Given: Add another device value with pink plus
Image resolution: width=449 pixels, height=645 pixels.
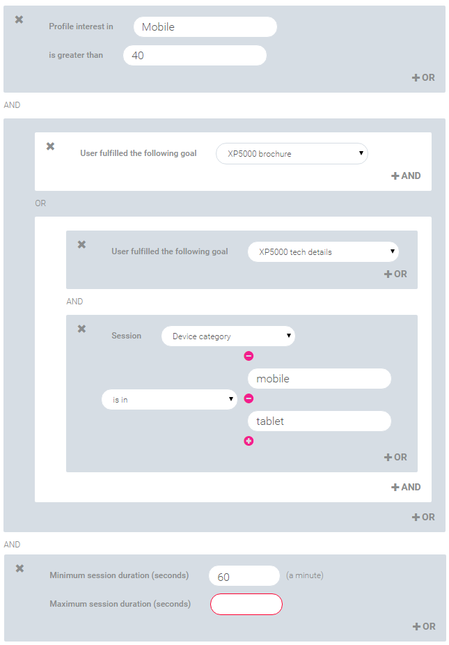Looking at the screenshot, I should [x=248, y=441].
